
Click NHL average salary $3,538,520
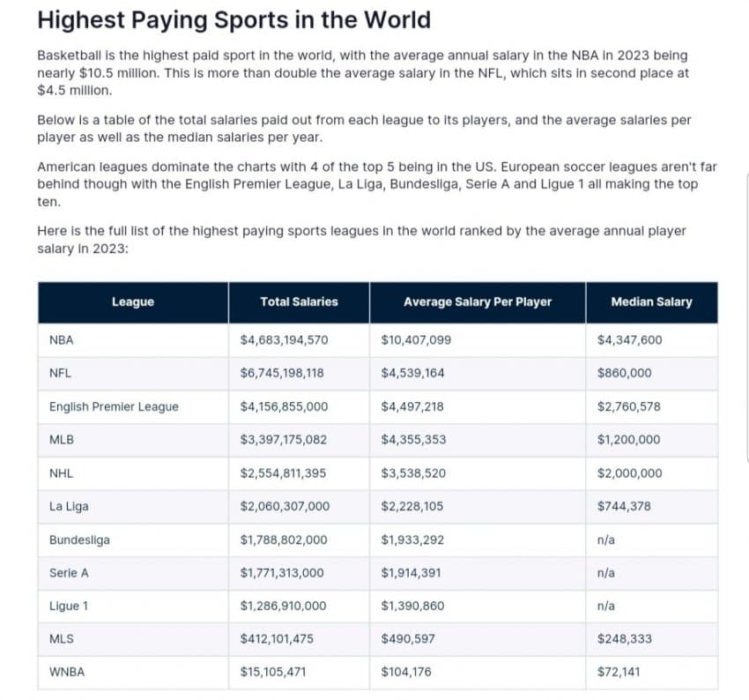coord(413,473)
